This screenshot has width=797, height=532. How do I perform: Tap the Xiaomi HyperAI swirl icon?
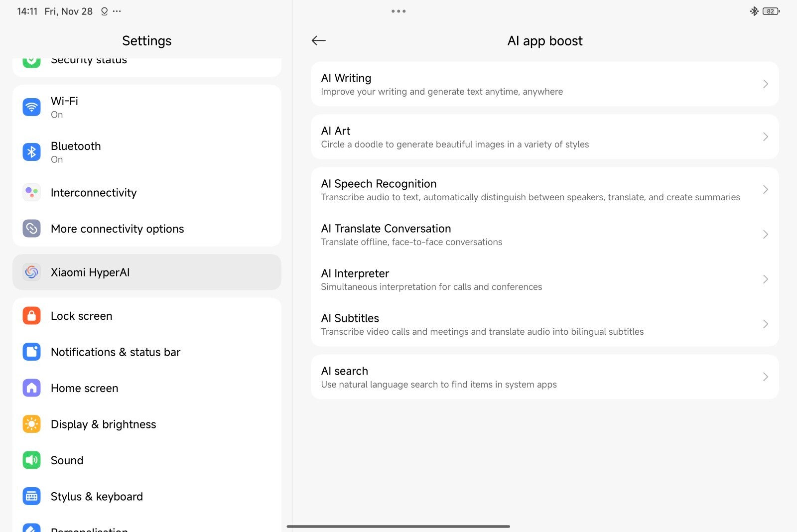click(x=31, y=272)
